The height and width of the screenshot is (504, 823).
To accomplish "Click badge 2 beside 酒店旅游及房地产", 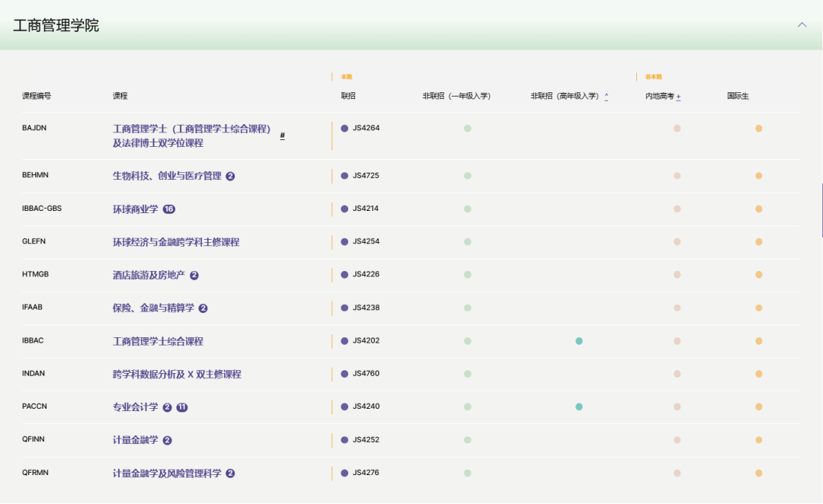I will [x=194, y=276].
